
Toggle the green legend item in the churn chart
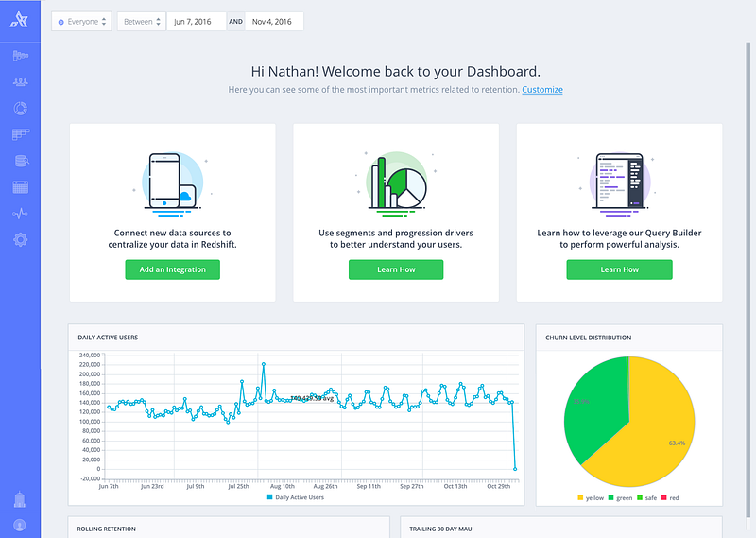click(x=621, y=498)
